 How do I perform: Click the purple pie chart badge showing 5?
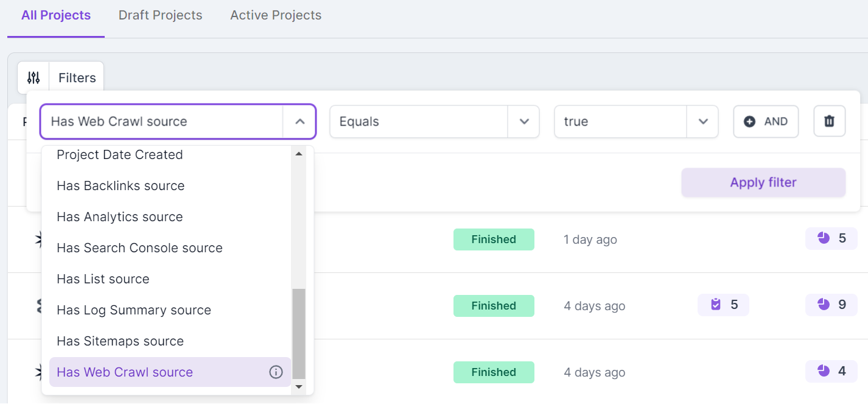[831, 238]
